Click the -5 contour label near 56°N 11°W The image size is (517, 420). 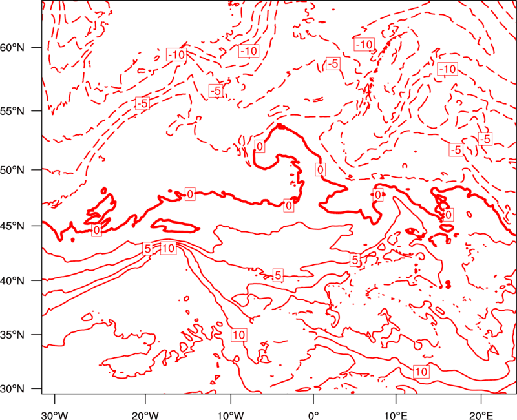point(216,90)
